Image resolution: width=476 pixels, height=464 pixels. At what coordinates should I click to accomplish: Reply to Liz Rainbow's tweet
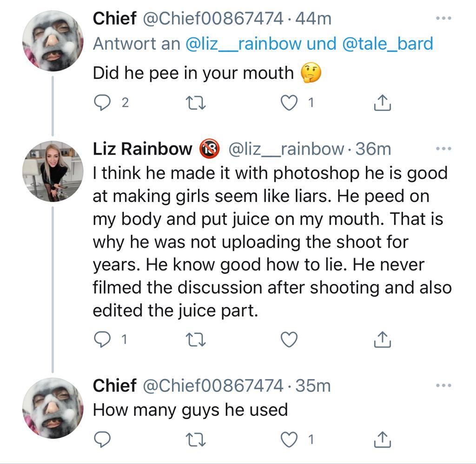(x=101, y=341)
